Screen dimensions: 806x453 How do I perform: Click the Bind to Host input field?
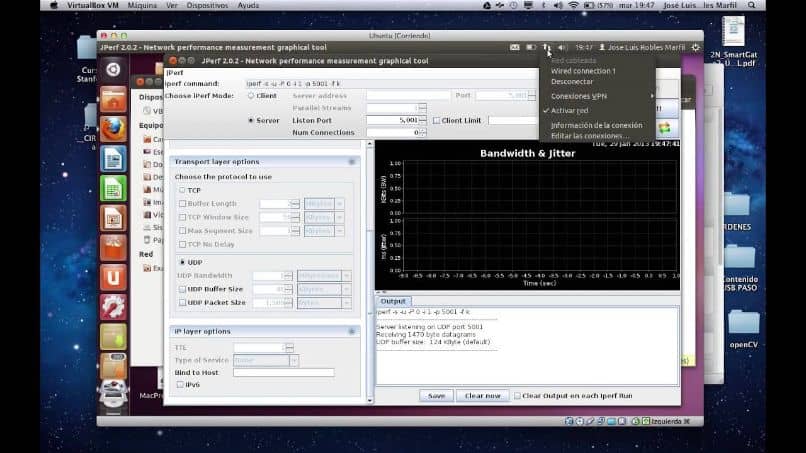(284, 372)
